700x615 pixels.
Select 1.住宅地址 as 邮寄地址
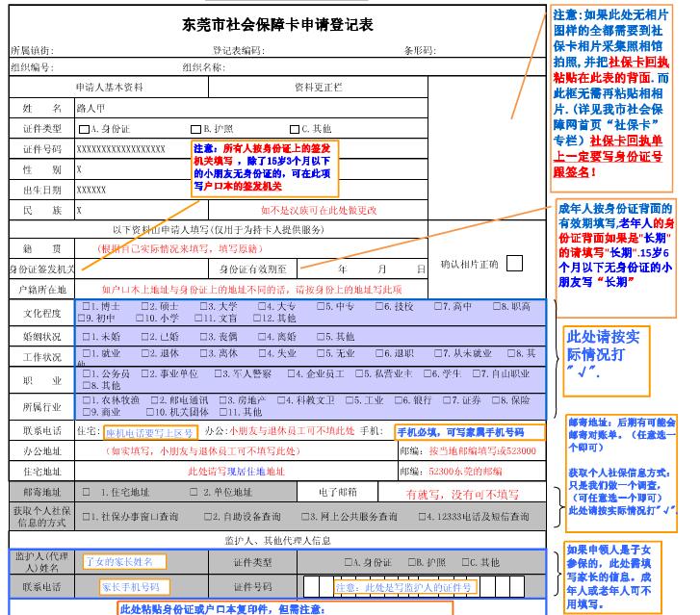[86, 492]
